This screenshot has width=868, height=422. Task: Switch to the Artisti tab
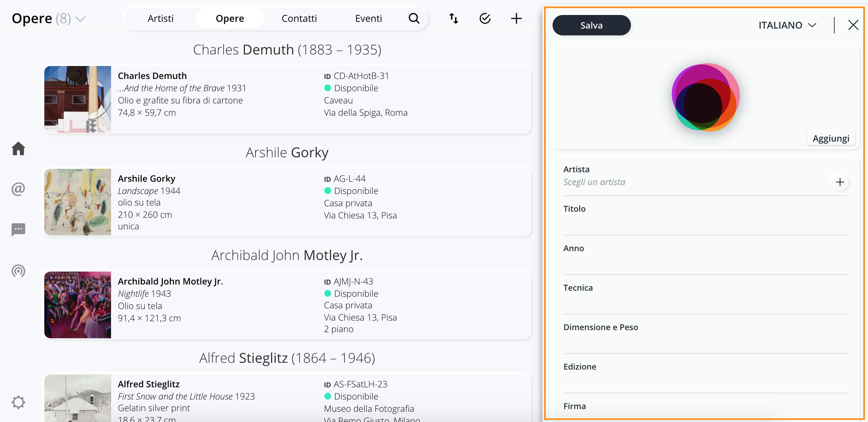(160, 18)
